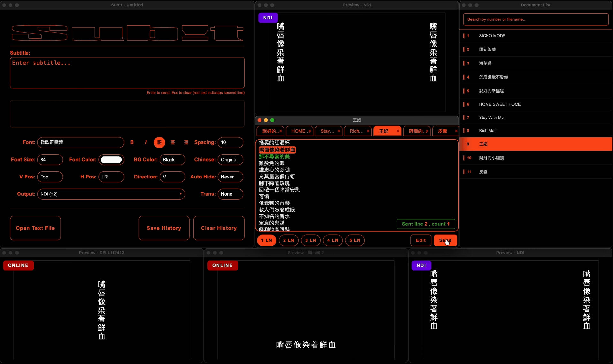Open the Chinese dropdown set to Original

[230, 160]
